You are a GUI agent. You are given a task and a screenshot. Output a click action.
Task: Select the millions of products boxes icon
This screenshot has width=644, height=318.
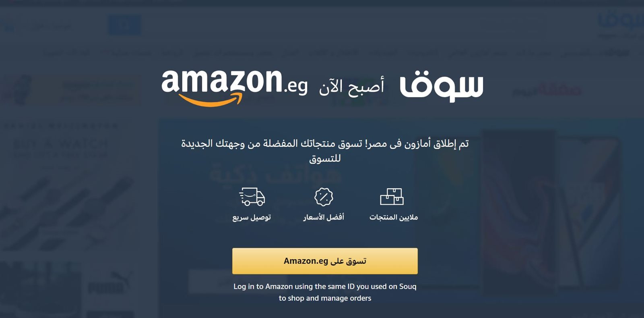point(392,197)
